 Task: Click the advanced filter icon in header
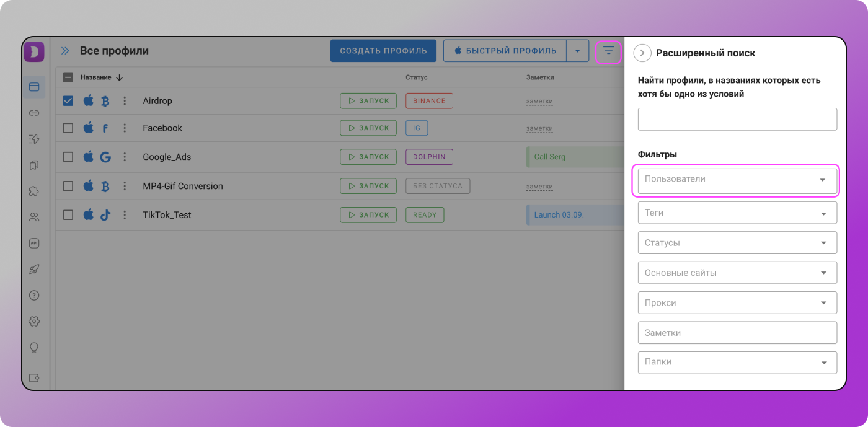pyautogui.click(x=608, y=51)
